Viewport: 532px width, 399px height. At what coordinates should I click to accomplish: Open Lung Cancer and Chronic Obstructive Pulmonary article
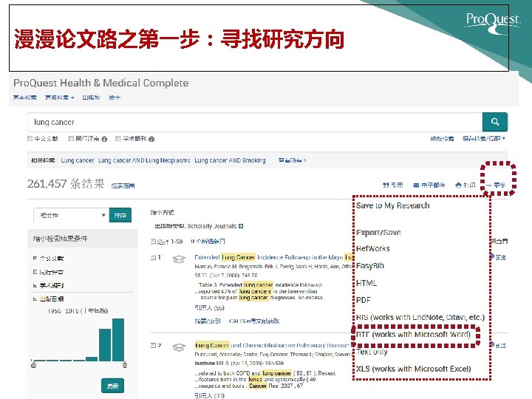coord(273,345)
